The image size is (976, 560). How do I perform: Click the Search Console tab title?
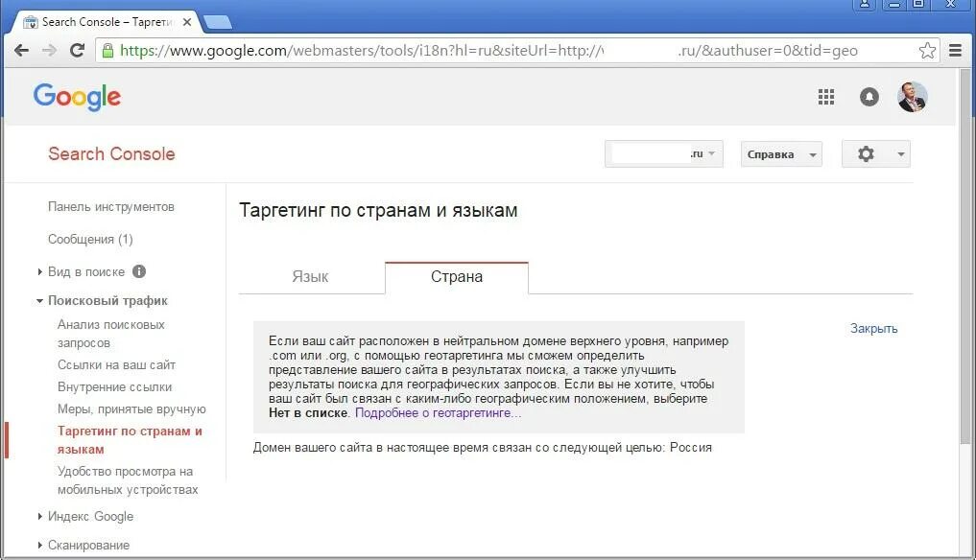[x=107, y=22]
